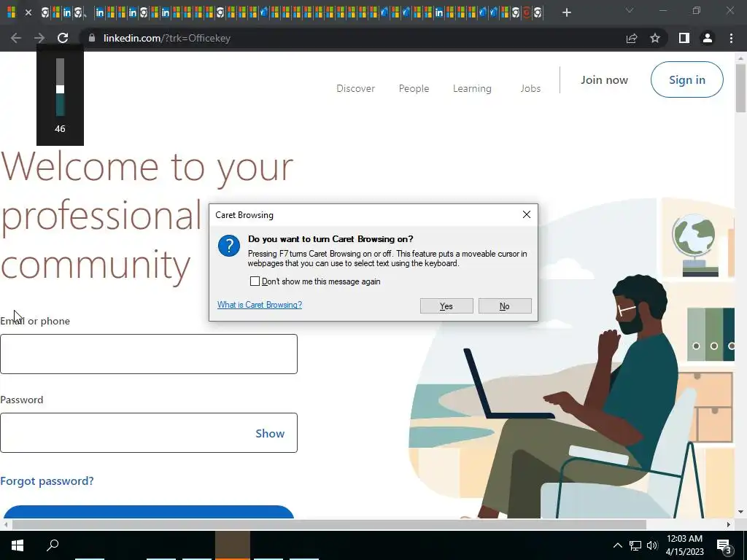This screenshot has width=747, height=560.
Task: Open the tab search chevron
Action: pos(630,10)
